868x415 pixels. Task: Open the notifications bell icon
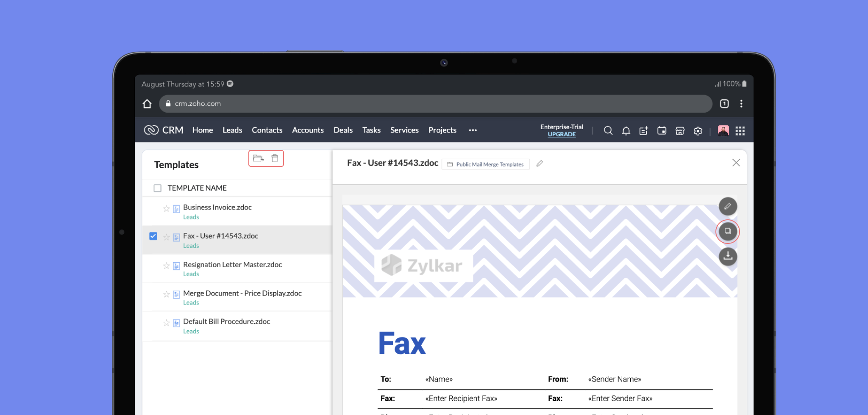pyautogui.click(x=626, y=131)
